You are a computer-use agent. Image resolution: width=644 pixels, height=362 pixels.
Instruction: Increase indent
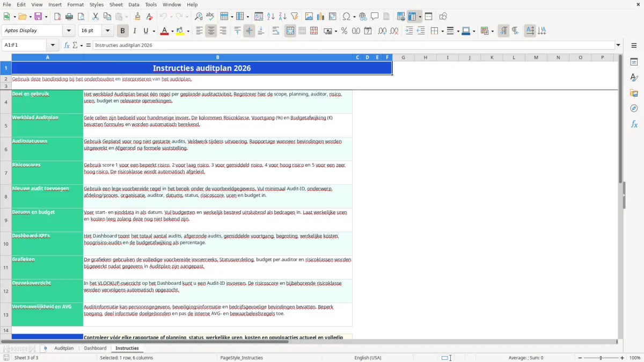[x=409, y=31]
